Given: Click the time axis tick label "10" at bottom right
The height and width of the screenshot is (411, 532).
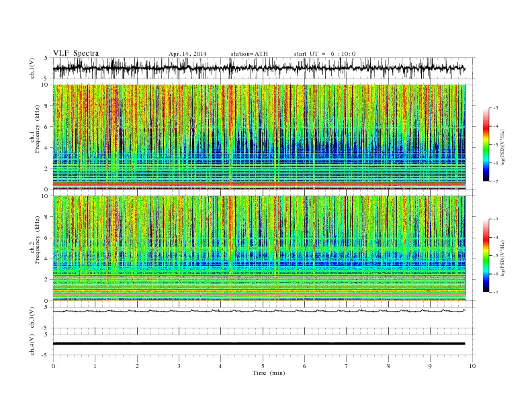Looking at the screenshot, I should 472,366.
